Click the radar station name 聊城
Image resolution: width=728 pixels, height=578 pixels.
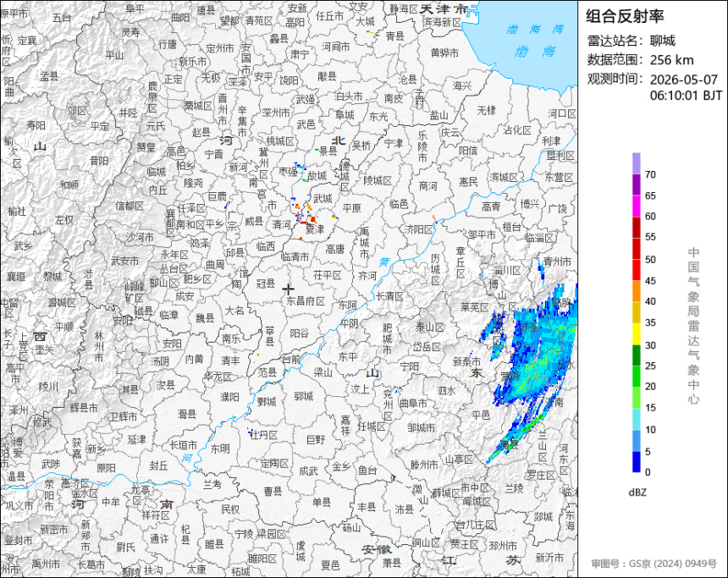point(663,41)
